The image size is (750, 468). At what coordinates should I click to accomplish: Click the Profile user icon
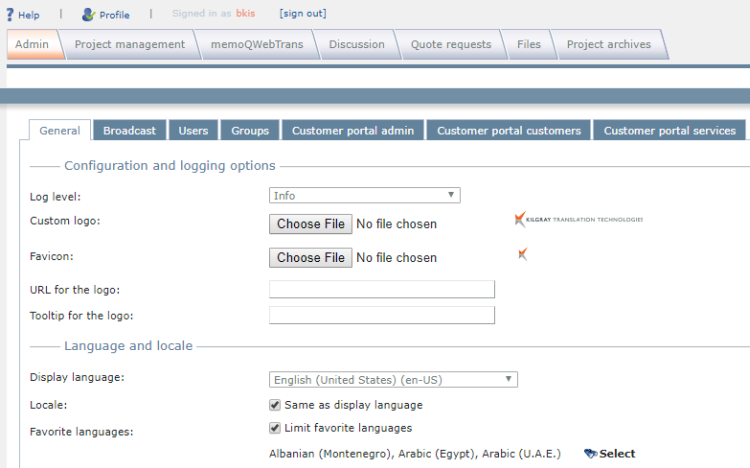(x=88, y=15)
